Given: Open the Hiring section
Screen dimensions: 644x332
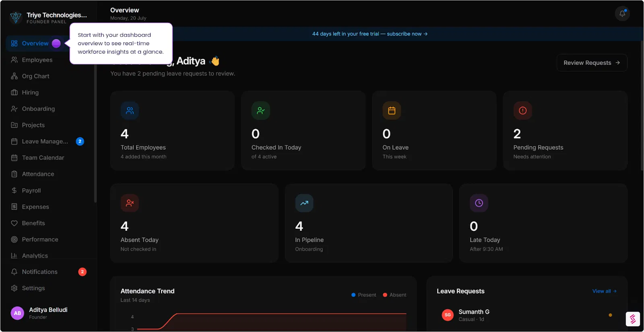Looking at the screenshot, I should [48, 92].
